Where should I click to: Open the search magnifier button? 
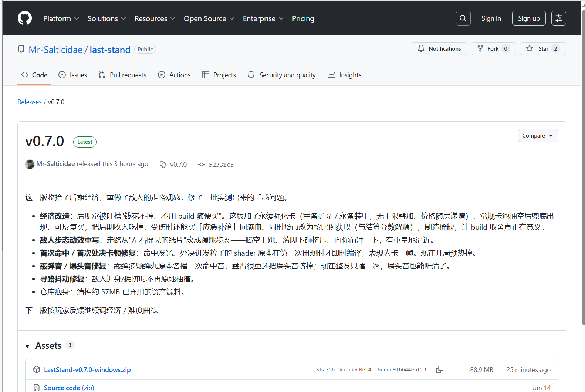463,18
